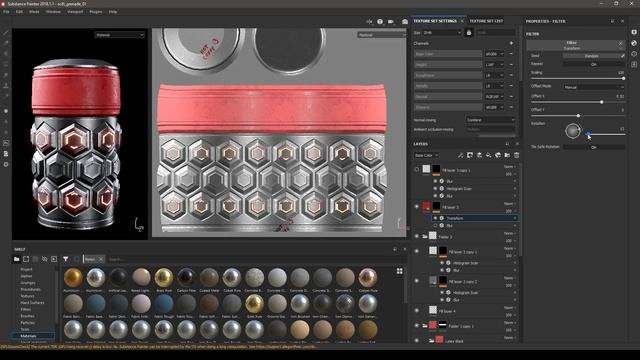Click the add mask icon in Layers toolbar
This screenshot has width=640, height=360.
pos(470,155)
